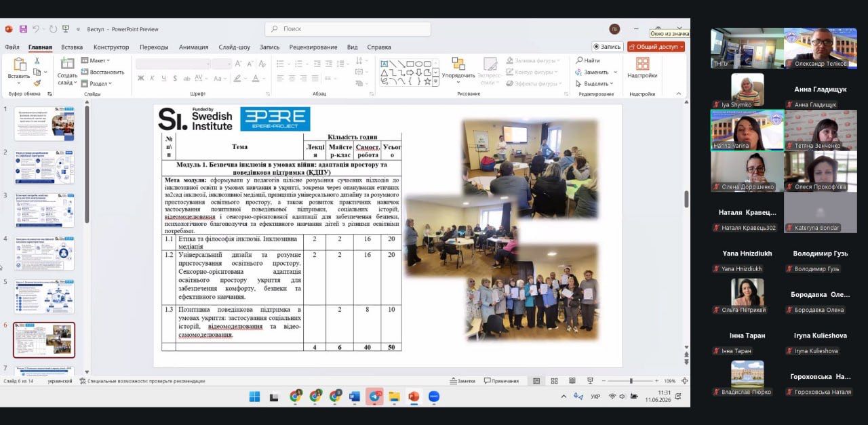Start slideshow from beginning via quick access icon
The image size is (868, 425).
pyautogui.click(x=66, y=29)
